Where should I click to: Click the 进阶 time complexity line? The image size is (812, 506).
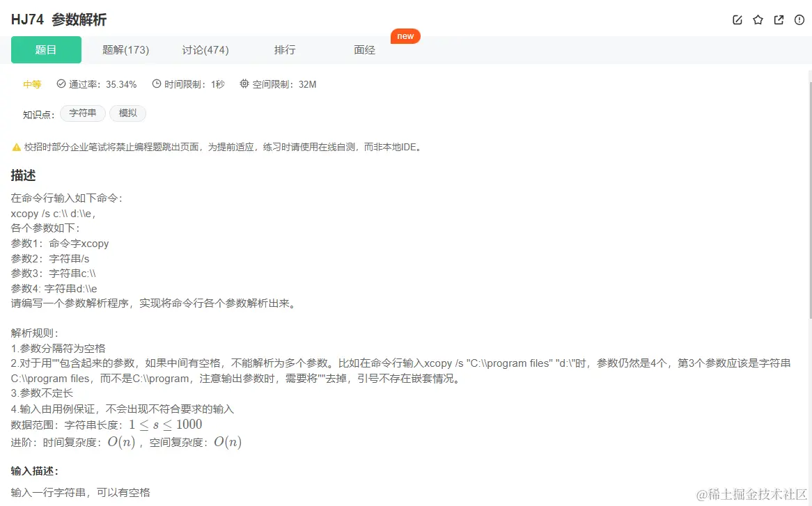click(126, 443)
